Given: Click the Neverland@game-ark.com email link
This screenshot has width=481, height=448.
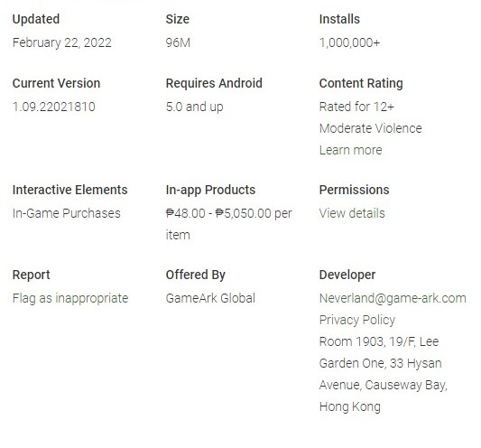Looking at the screenshot, I should tap(393, 298).
